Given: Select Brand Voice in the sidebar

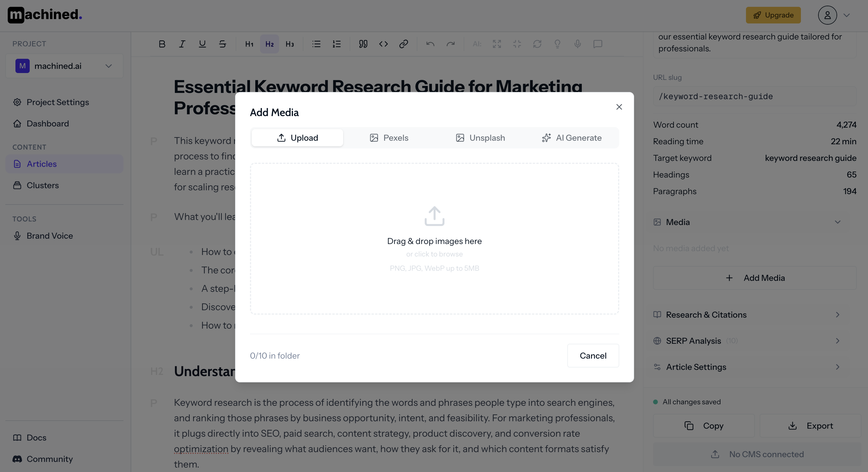Looking at the screenshot, I should point(50,235).
